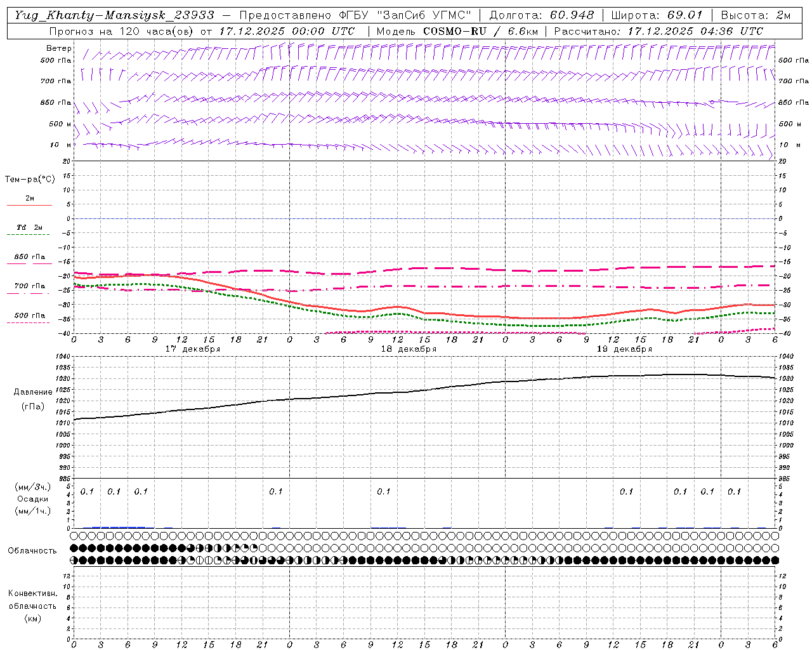Click the Осадки precipitation label
The height and width of the screenshot is (650, 812).
[x=33, y=499]
